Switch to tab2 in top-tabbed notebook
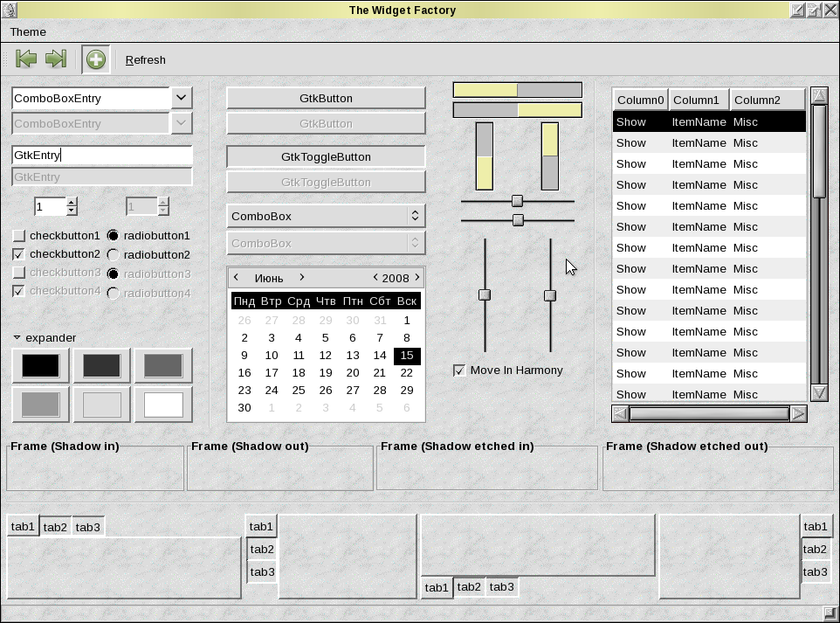 pyautogui.click(x=55, y=527)
